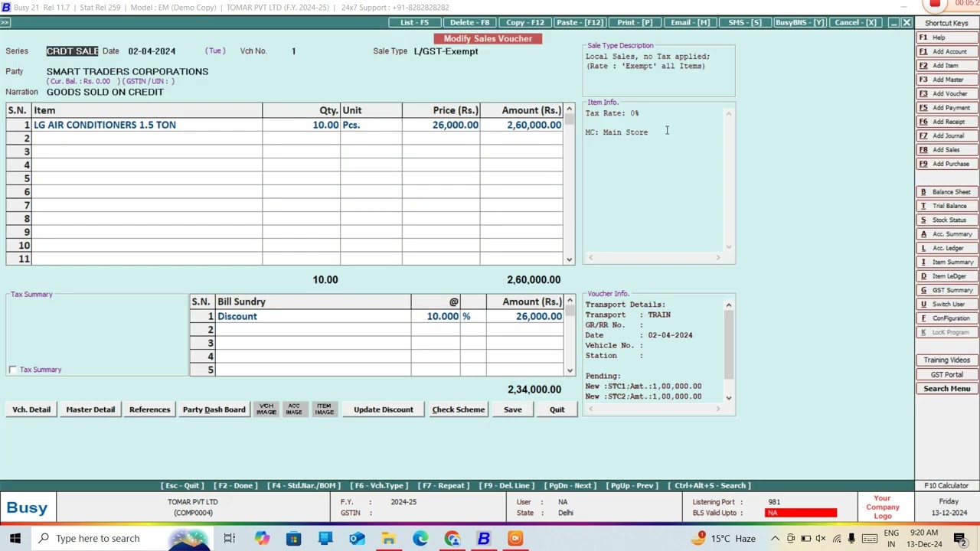Open Master Detail button
980x551 pixels.
click(x=90, y=409)
